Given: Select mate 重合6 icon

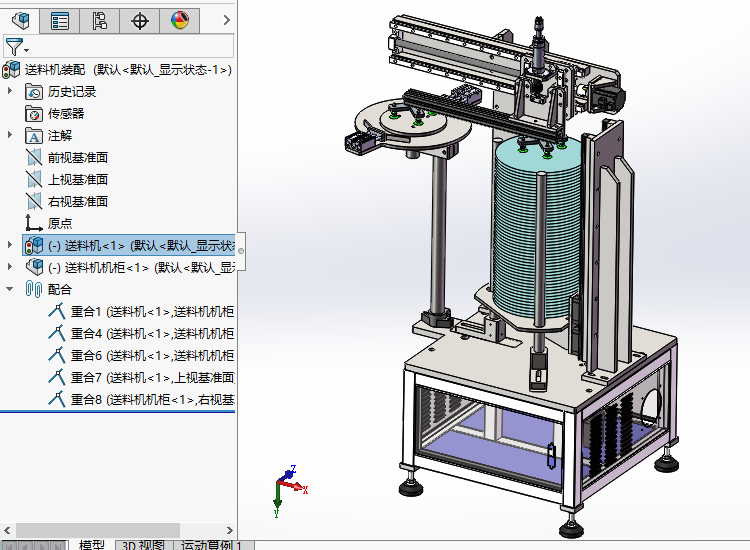Looking at the screenshot, I should [56, 355].
